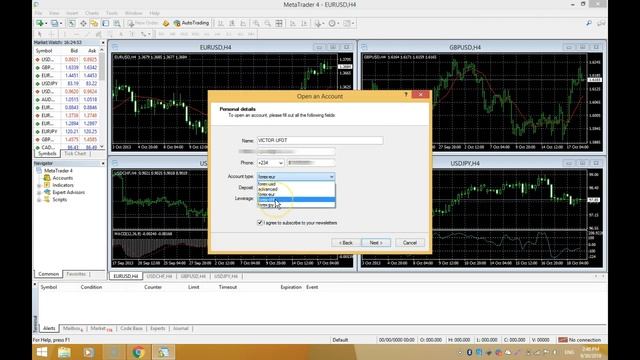Open the Account type combo box

pyautogui.click(x=296, y=177)
